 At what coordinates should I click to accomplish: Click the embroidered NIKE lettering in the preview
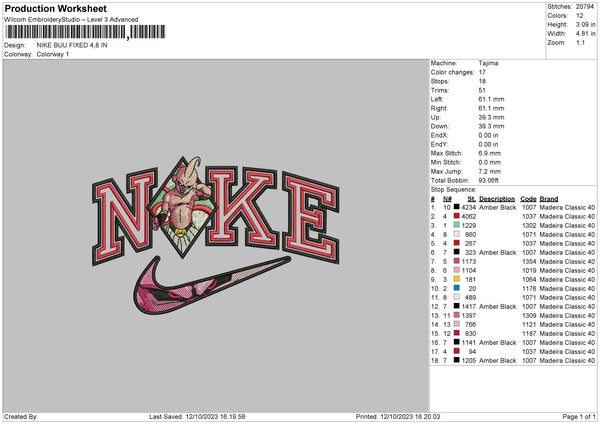coord(215,212)
